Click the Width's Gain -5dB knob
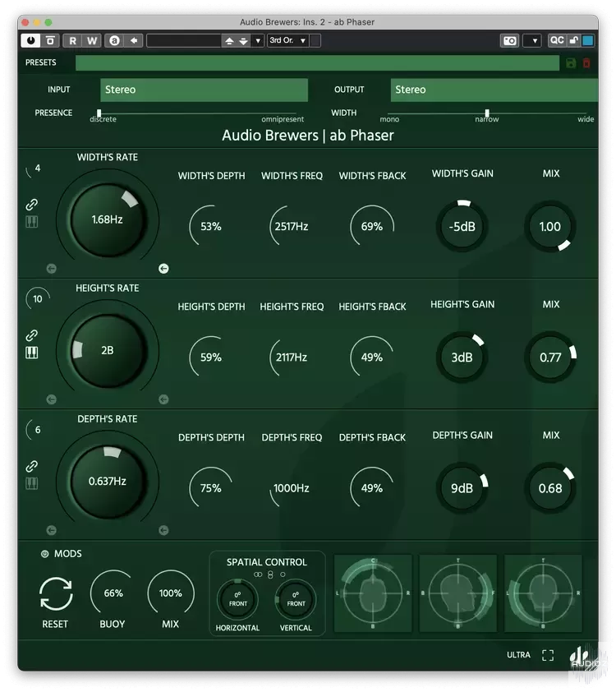This screenshot has width=616, height=692. pyautogui.click(x=462, y=226)
